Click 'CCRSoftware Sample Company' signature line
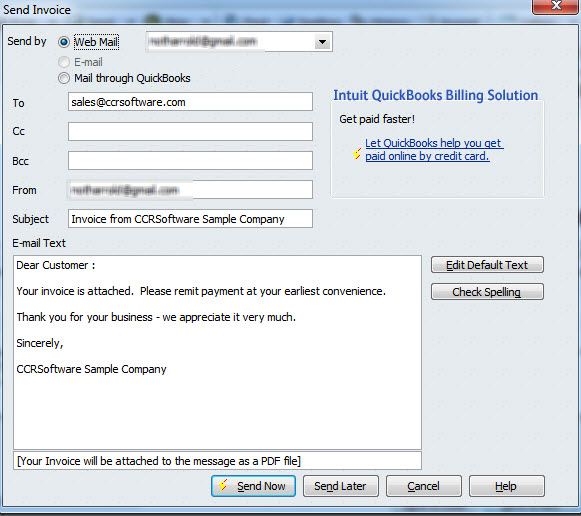 pos(92,369)
